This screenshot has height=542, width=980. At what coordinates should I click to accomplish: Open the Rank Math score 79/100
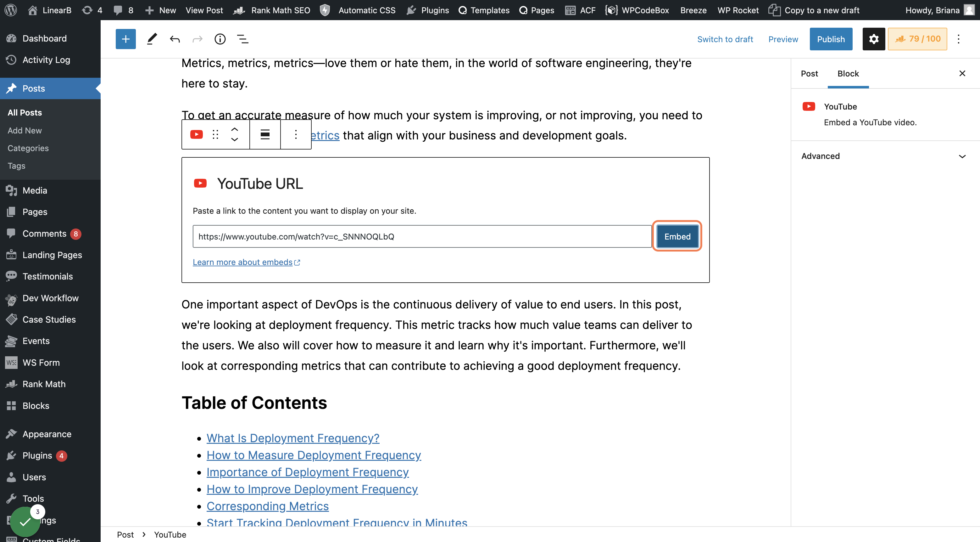click(x=917, y=39)
